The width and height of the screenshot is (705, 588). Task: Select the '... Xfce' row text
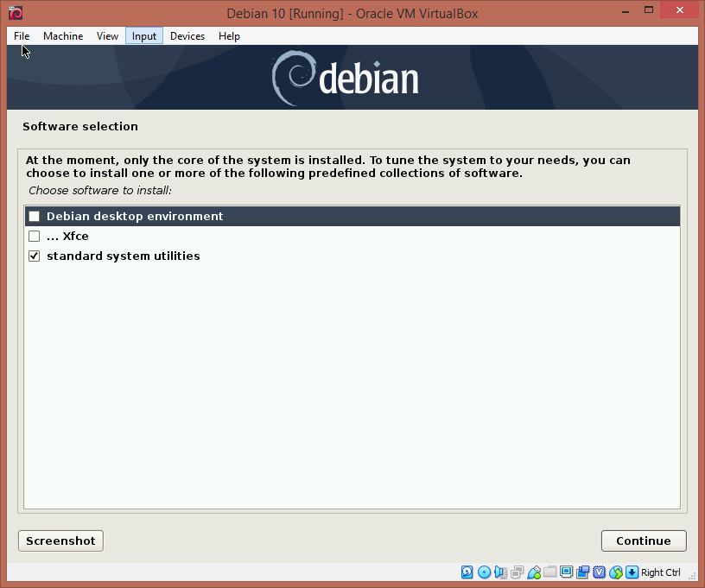coord(67,237)
